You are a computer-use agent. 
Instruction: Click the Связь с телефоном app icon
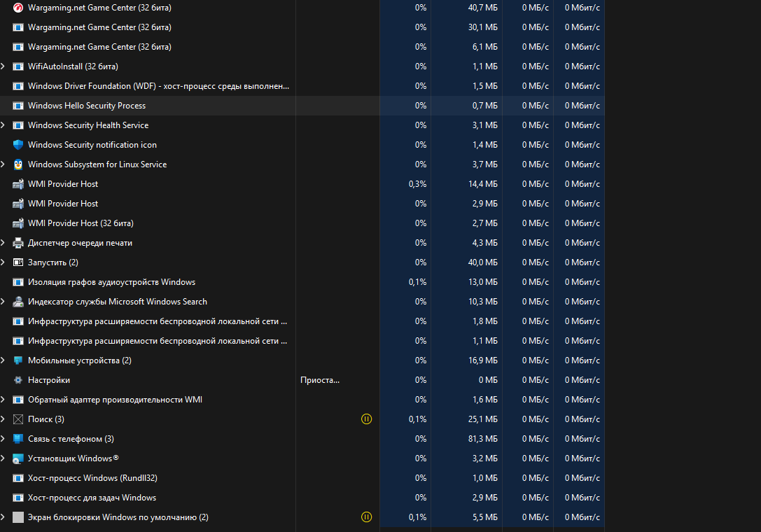click(x=18, y=439)
